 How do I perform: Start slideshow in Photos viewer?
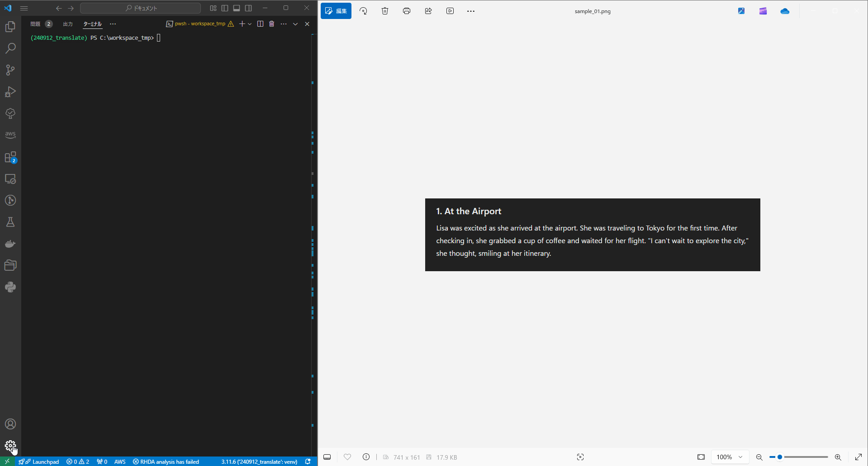(450, 11)
